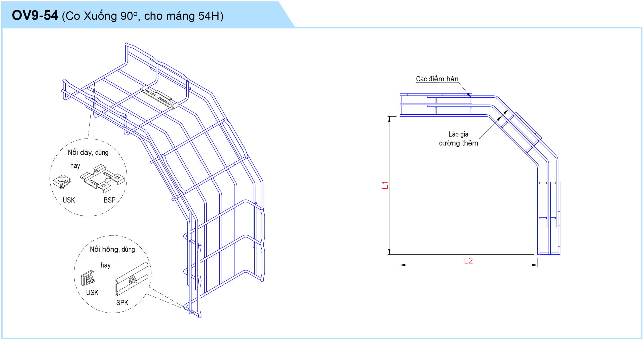Click the BSP label text
Image resolution: width=644 pixels, height=341 pixels.
click(109, 200)
